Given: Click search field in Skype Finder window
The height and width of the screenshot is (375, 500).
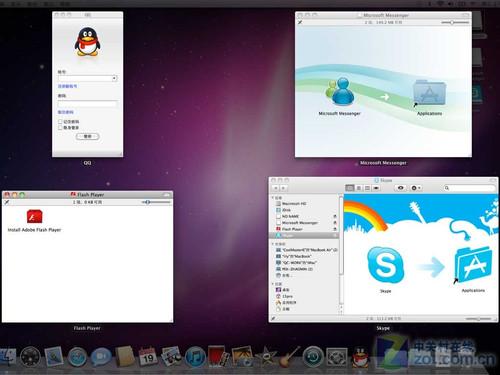Looking at the screenshot, I should [x=469, y=188].
